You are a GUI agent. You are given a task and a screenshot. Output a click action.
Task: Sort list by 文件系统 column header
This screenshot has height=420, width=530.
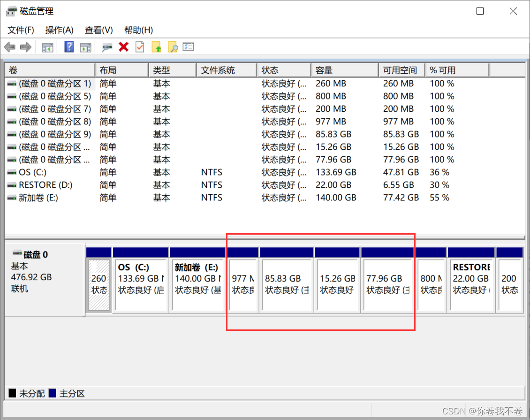pos(226,70)
